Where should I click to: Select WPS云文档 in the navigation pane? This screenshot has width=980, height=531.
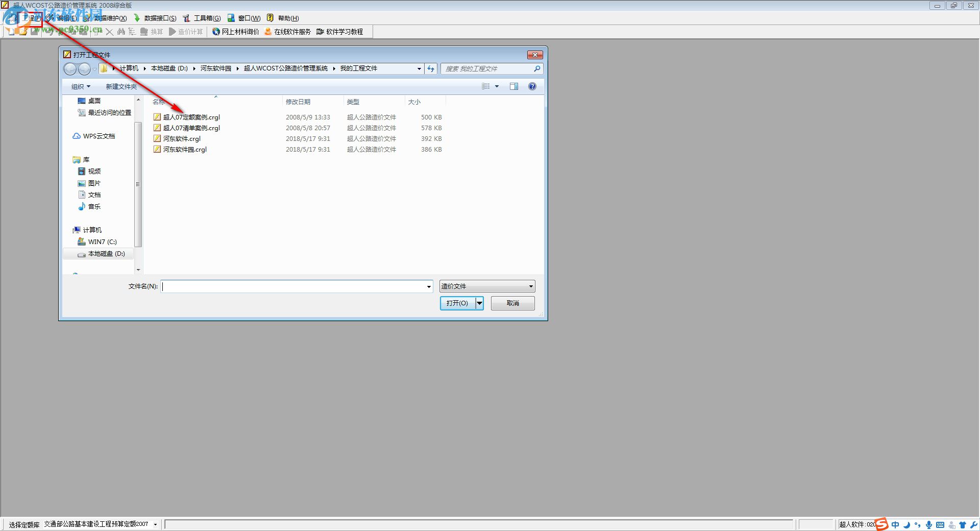tap(94, 136)
